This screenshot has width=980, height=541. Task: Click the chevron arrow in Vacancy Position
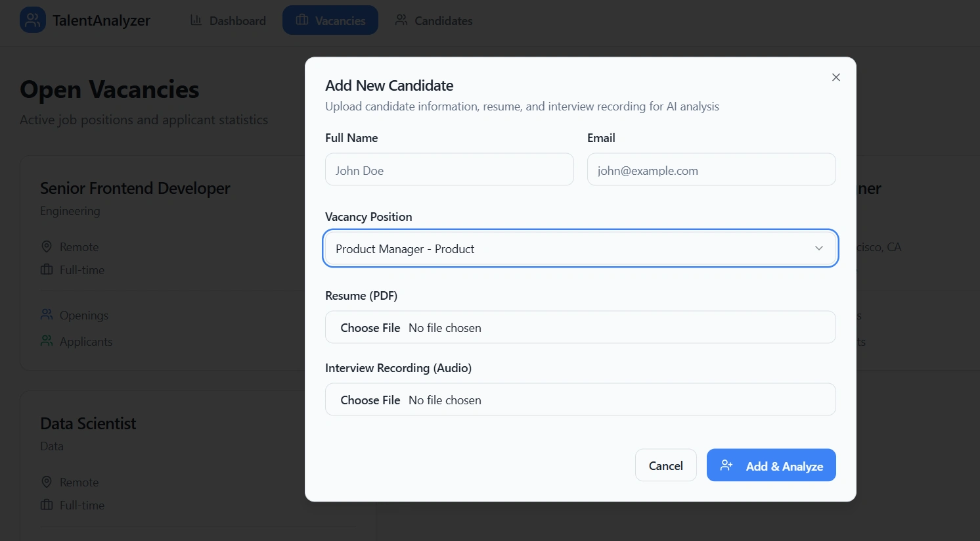tap(818, 248)
